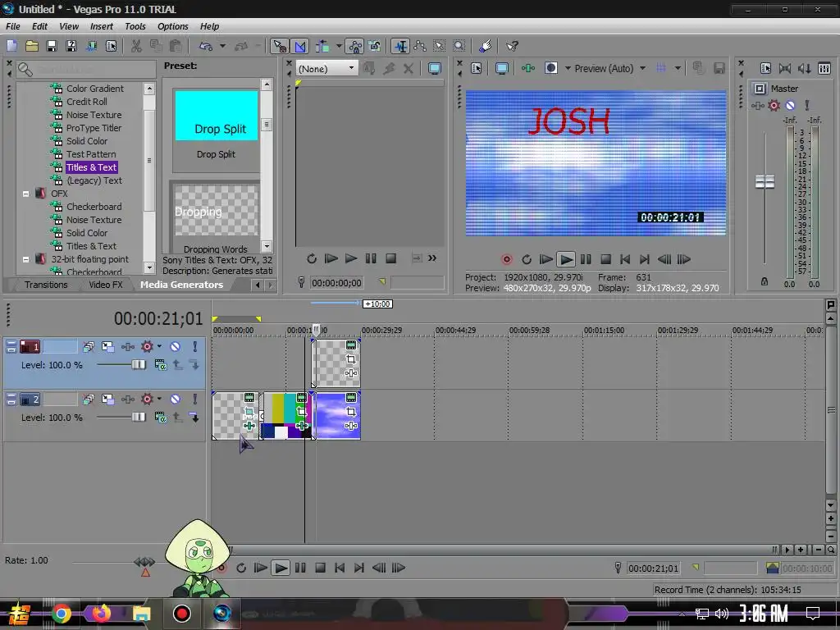The width and height of the screenshot is (840, 630).
Task: Select the (Legacy) Text generator
Action: click(x=94, y=180)
